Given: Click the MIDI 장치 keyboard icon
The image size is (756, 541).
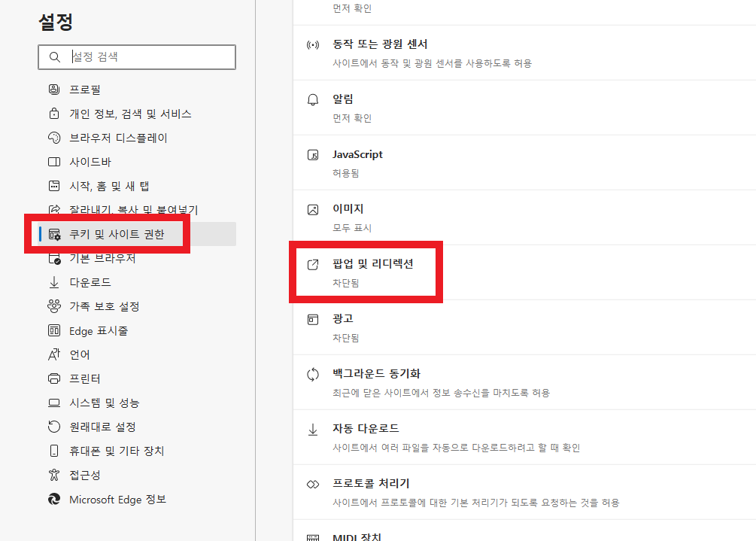Looking at the screenshot, I should point(312,536).
